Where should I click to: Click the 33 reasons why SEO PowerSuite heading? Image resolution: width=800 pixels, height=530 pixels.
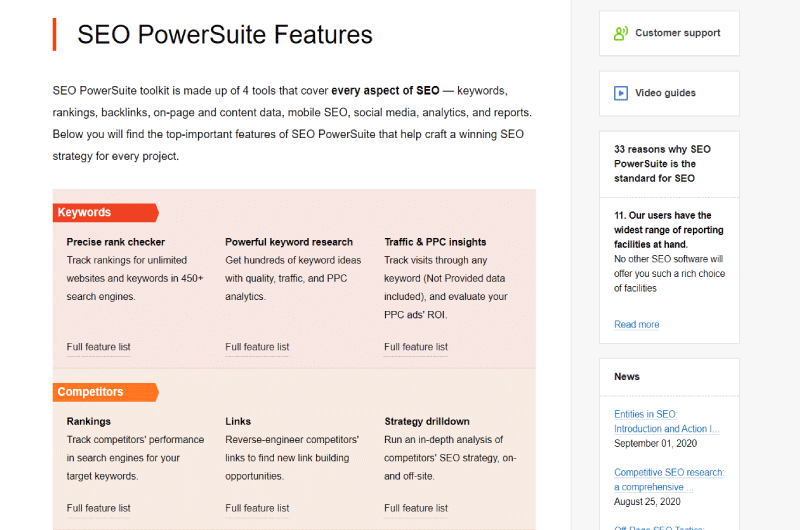point(662,164)
